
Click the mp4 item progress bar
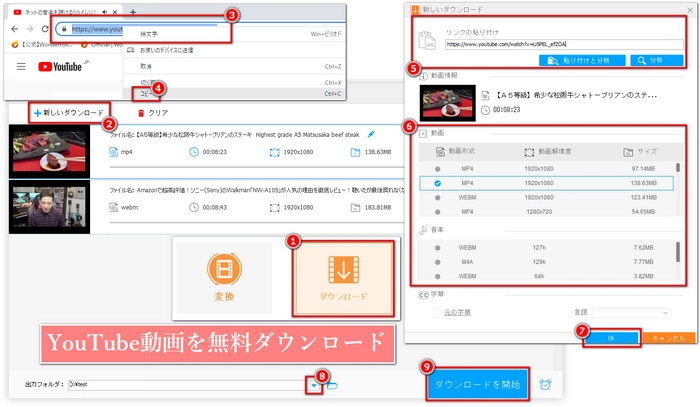pos(256,168)
